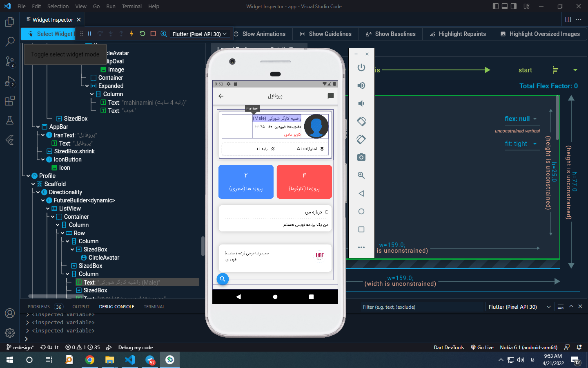The height and width of the screenshot is (368, 588).
Task: Tap the red (کارفرما) projects card on phone
Action: tap(304, 182)
